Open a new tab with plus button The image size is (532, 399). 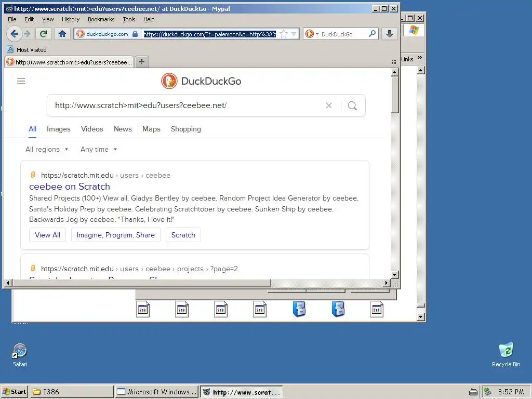tap(142, 62)
